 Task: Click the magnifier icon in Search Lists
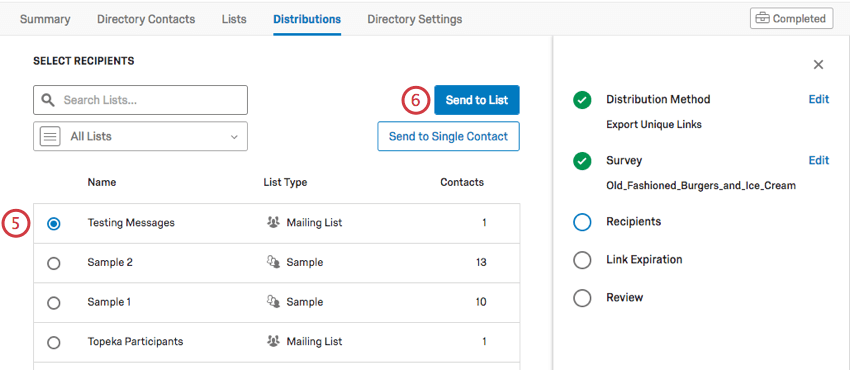click(x=48, y=100)
